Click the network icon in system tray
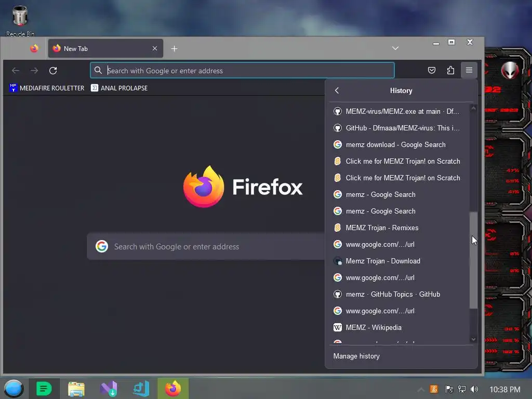Screen dimensions: 532x399 coord(462,389)
